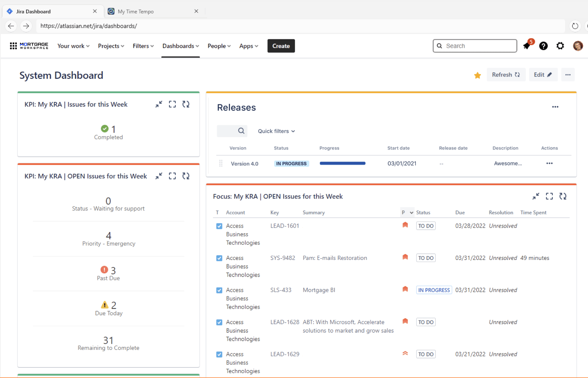Click the Version 4.0 progress bar
The width and height of the screenshot is (588, 378).
(x=343, y=163)
